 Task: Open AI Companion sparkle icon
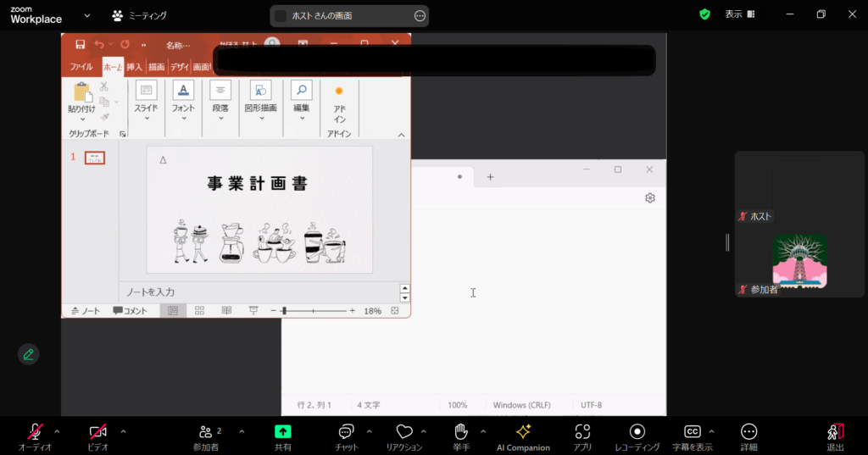tap(523, 432)
